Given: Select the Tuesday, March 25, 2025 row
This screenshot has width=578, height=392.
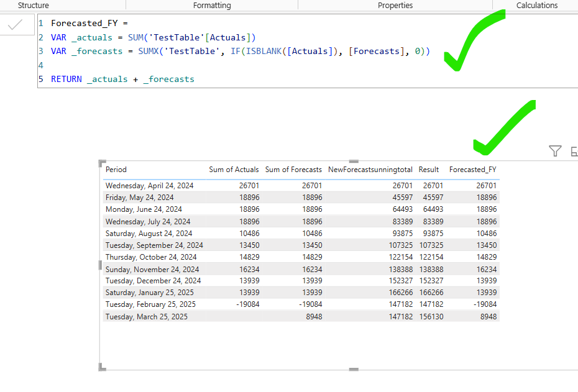Looking at the screenshot, I should tap(301, 316).
